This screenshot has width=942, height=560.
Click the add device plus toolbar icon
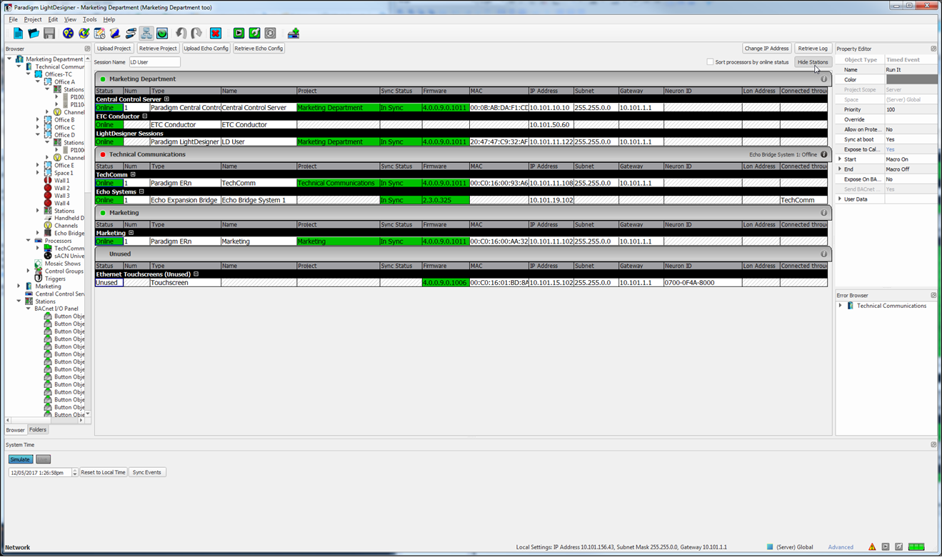293,33
